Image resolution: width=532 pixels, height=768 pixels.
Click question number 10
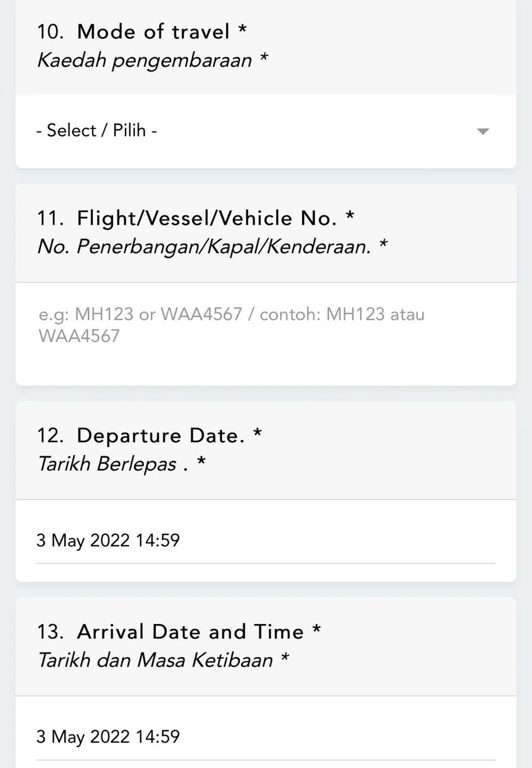coord(50,32)
